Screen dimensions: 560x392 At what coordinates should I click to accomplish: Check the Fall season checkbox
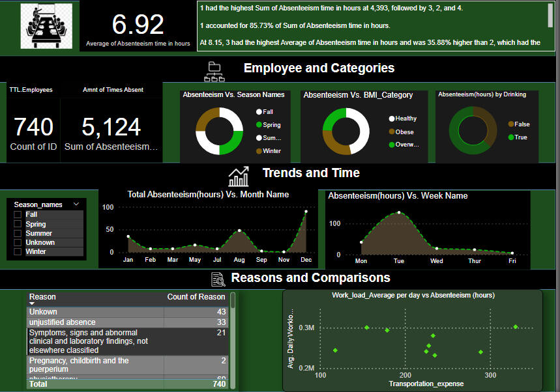18,215
